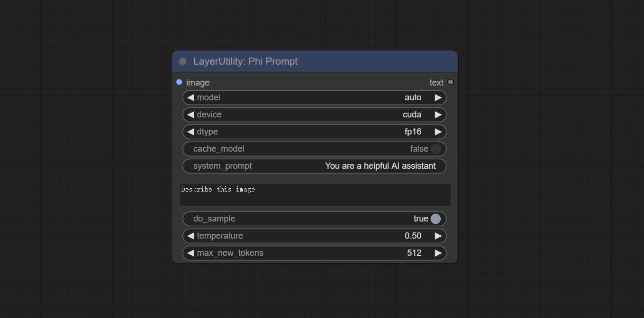Click the blue image input socket
Viewport: 644px width, 318px height.
coord(179,82)
